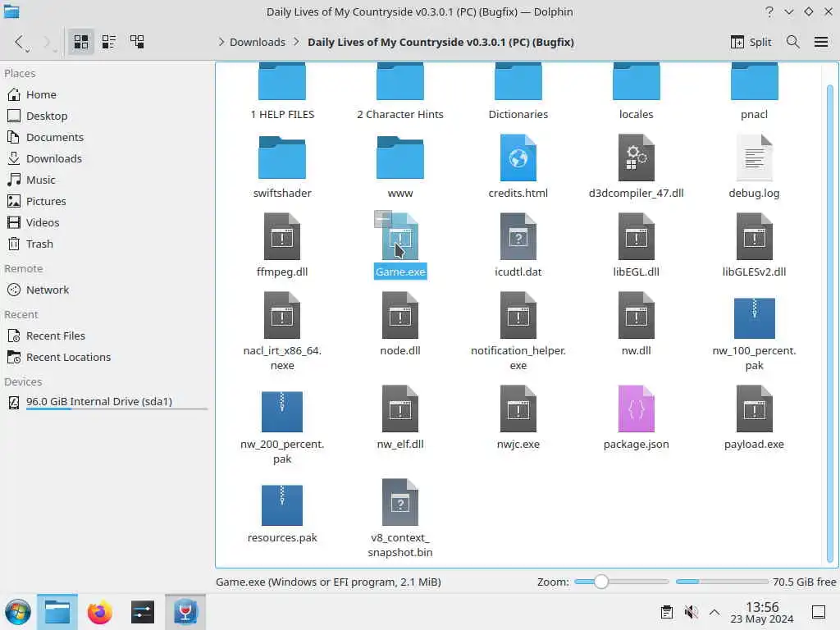The height and width of the screenshot is (630, 840).
Task: Switch to the Wine taskbar app
Action: click(185, 612)
